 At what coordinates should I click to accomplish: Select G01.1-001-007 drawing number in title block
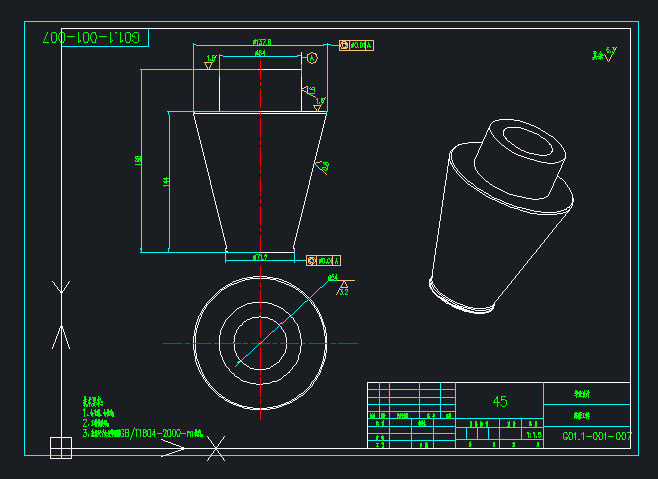[x=597, y=436]
